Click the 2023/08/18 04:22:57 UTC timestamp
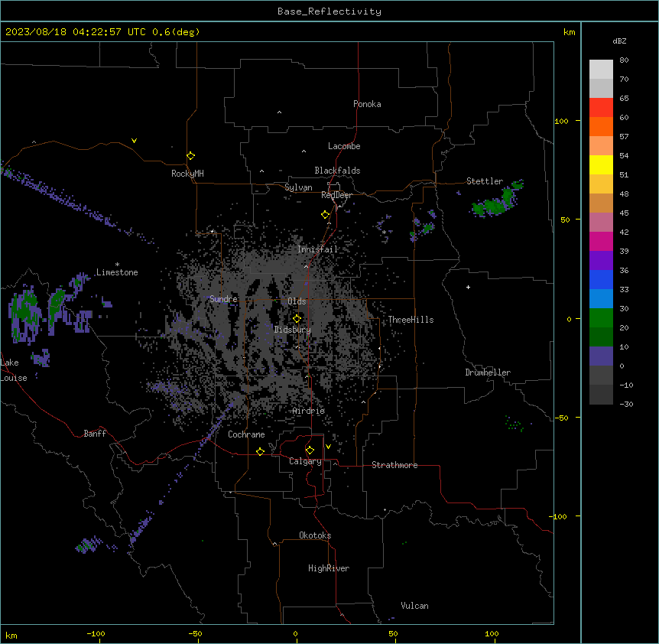659x644 pixels. pyautogui.click(x=76, y=32)
